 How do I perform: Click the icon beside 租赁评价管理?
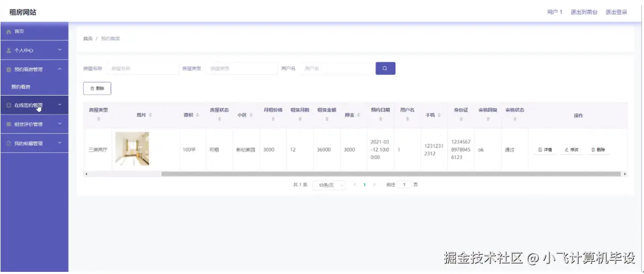click(x=9, y=124)
